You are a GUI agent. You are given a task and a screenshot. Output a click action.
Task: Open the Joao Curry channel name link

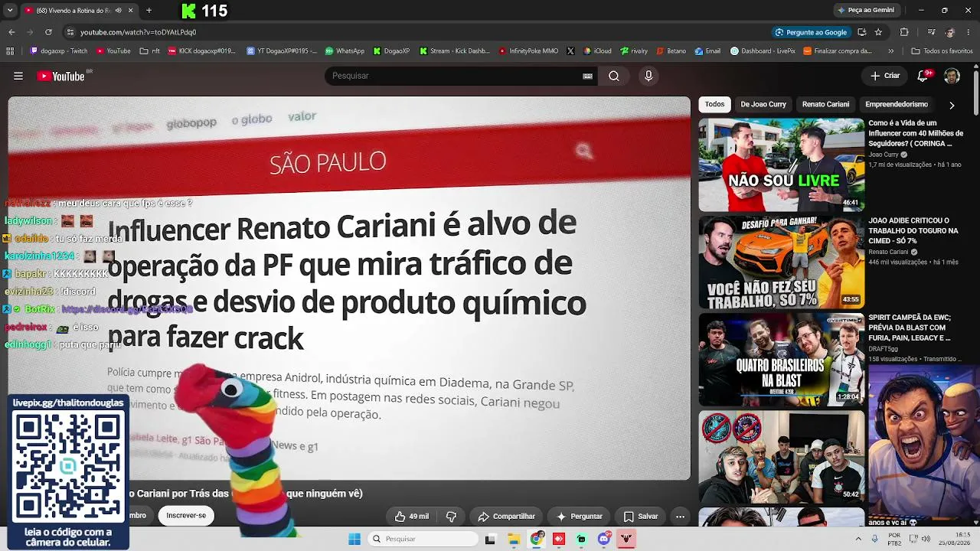point(884,154)
